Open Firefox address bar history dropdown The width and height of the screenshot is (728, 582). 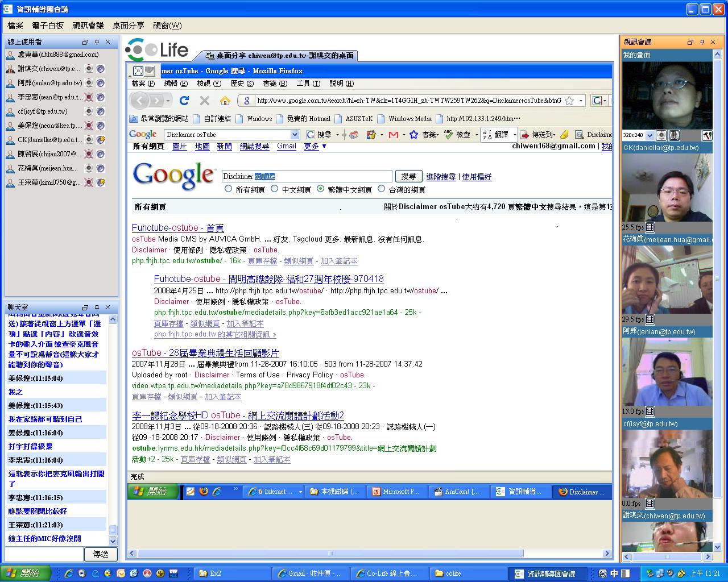581,101
